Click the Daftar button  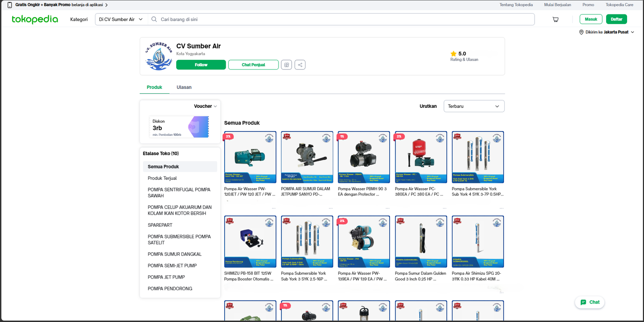click(616, 19)
